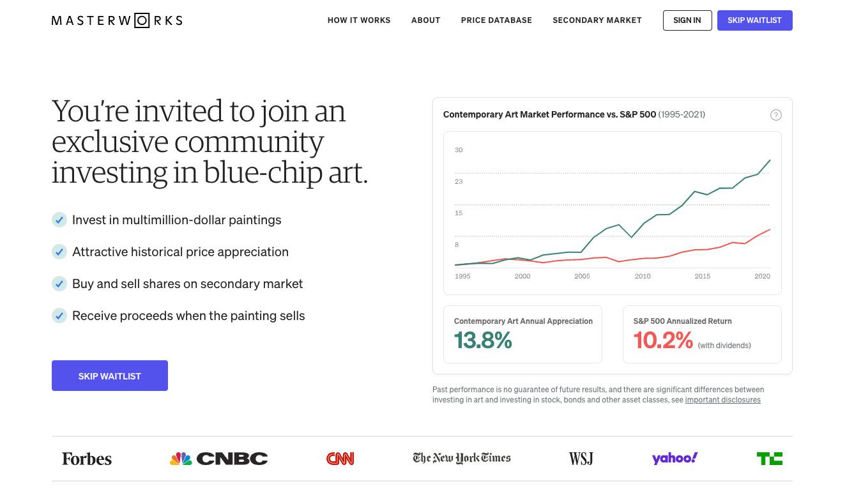Go to the Price Database page
This screenshot has height=504, width=854.
pos(496,20)
